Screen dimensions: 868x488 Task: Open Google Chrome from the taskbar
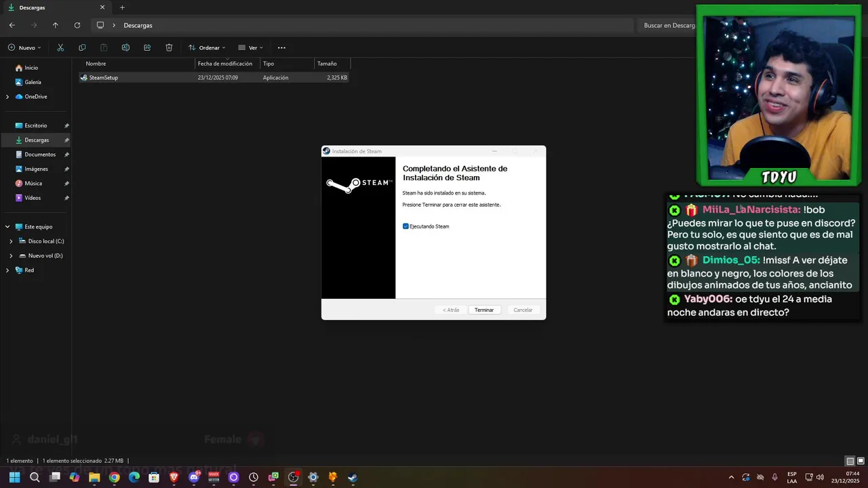114,477
